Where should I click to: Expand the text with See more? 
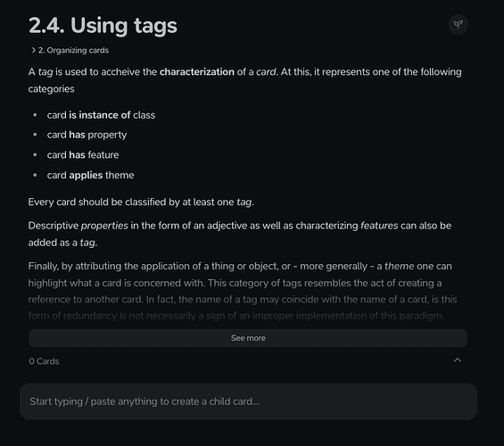tap(248, 338)
